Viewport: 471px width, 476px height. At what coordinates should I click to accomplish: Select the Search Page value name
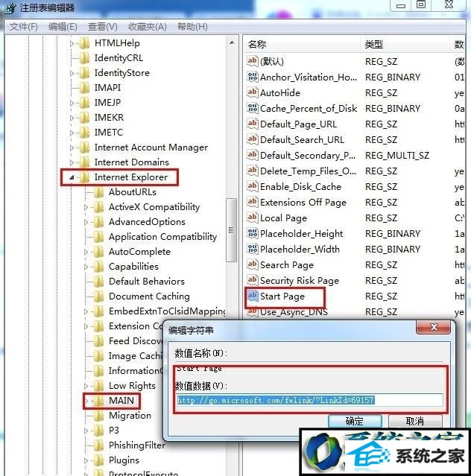coord(287,265)
